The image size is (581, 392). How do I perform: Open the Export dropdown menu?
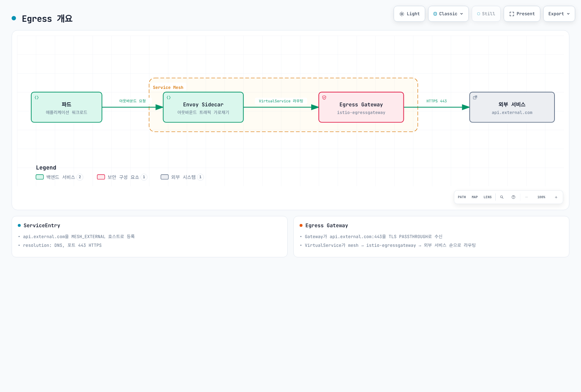pyautogui.click(x=559, y=14)
